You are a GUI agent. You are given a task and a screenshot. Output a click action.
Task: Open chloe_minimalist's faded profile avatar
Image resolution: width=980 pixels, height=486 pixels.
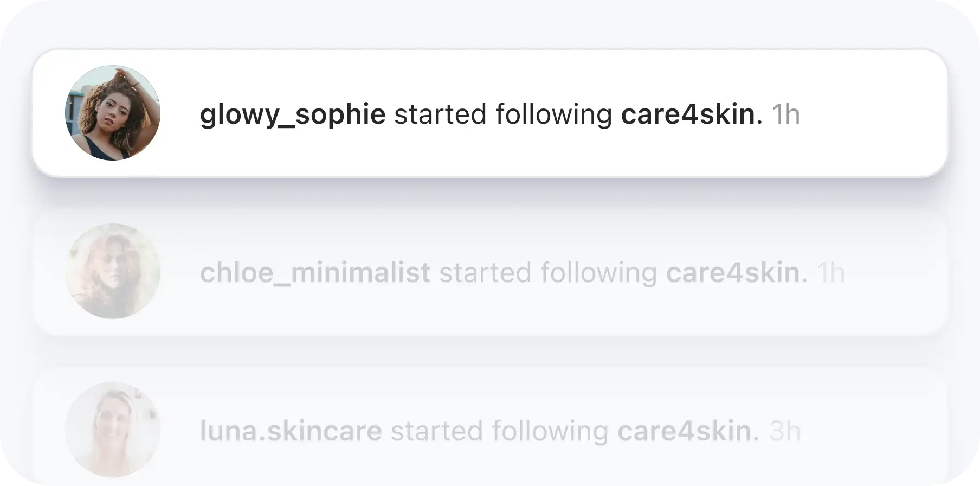[x=113, y=271]
